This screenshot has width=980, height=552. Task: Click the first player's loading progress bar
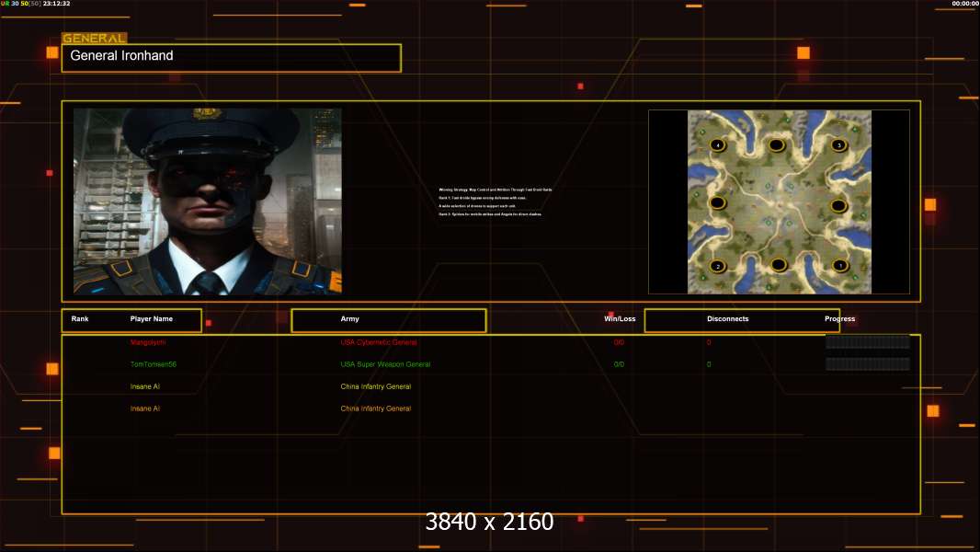867,341
